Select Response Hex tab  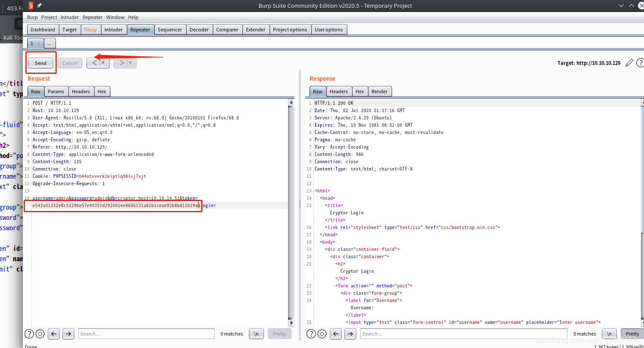(x=360, y=91)
